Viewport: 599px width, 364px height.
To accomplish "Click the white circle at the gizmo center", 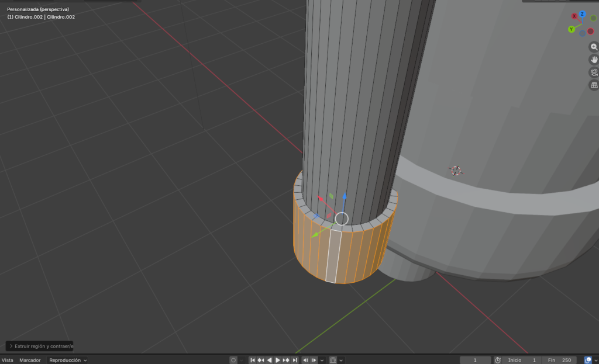I will (x=342, y=219).
